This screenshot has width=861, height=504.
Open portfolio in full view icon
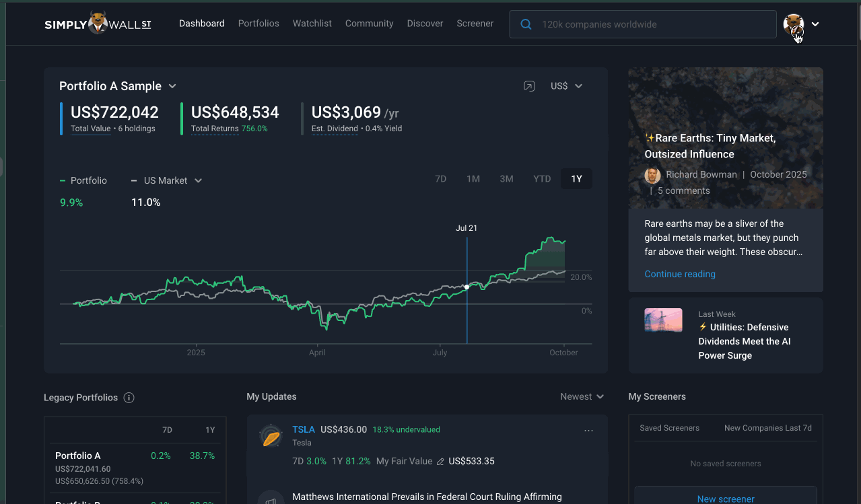click(x=529, y=86)
